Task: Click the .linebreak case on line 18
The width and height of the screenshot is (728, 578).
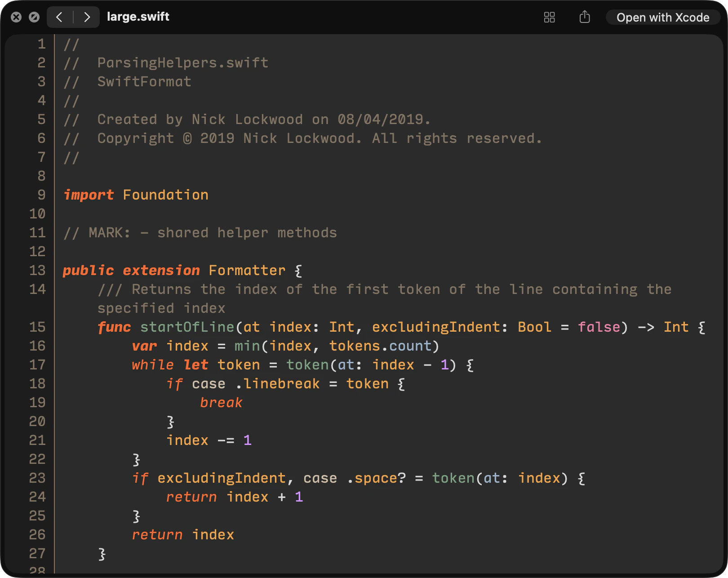Action: [277, 383]
